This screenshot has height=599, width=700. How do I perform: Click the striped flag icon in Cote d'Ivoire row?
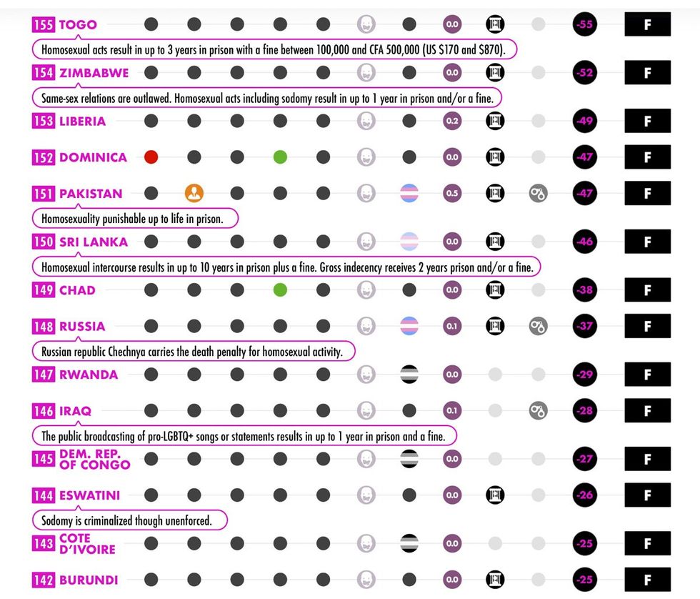[x=409, y=543]
